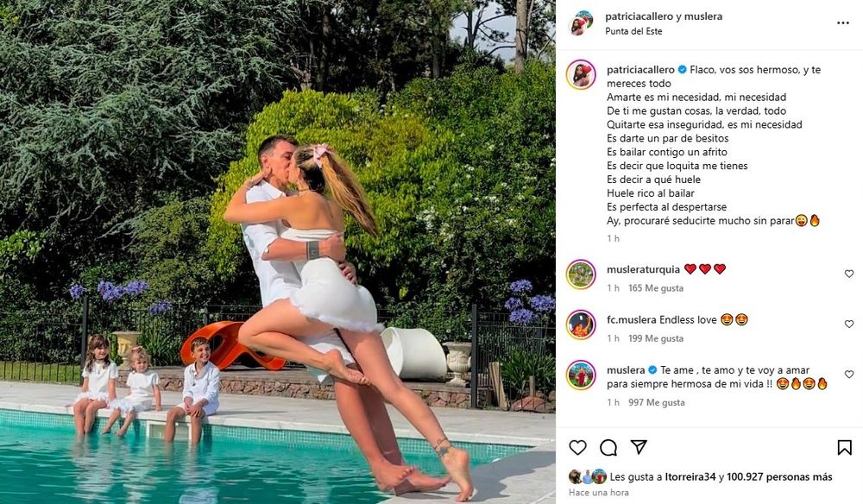
Task: Click patriciacallero's caption avatar
Action: coord(581,75)
